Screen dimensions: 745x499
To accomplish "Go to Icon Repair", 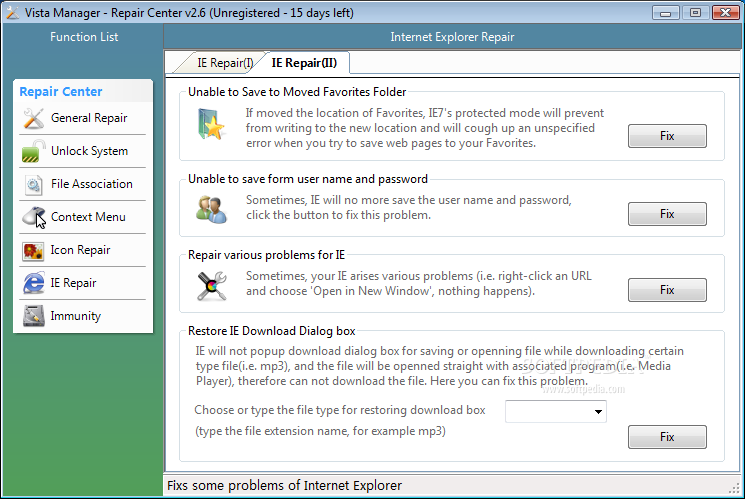I will pos(80,250).
